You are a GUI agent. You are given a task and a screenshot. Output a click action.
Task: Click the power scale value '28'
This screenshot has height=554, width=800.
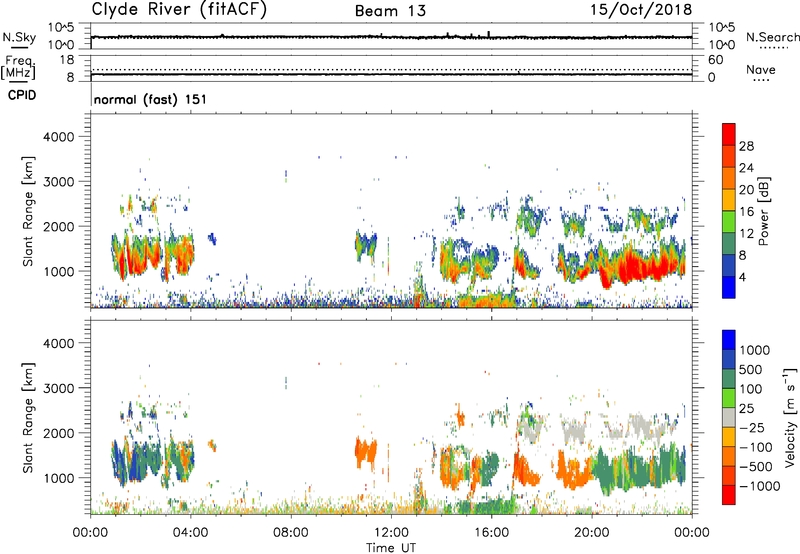[746, 146]
